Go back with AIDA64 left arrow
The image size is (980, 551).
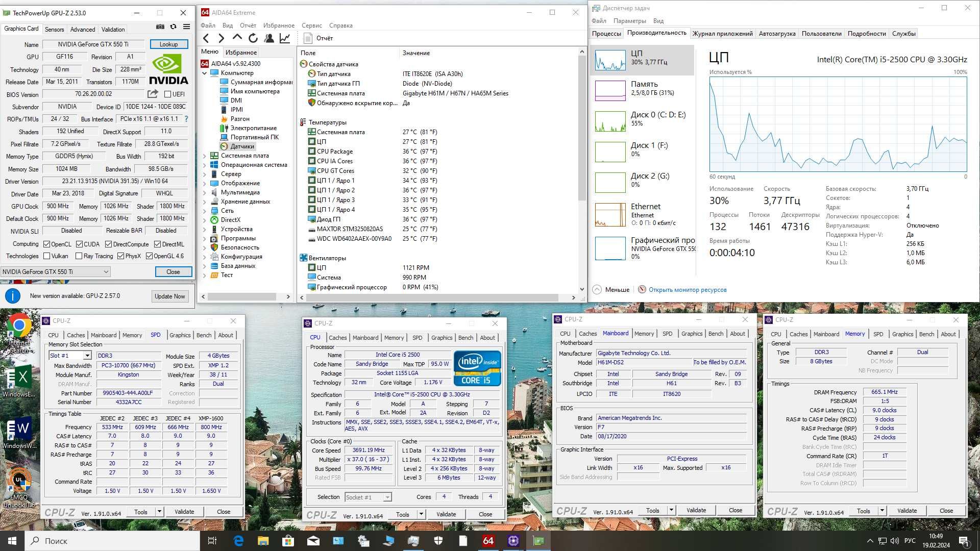tap(206, 38)
